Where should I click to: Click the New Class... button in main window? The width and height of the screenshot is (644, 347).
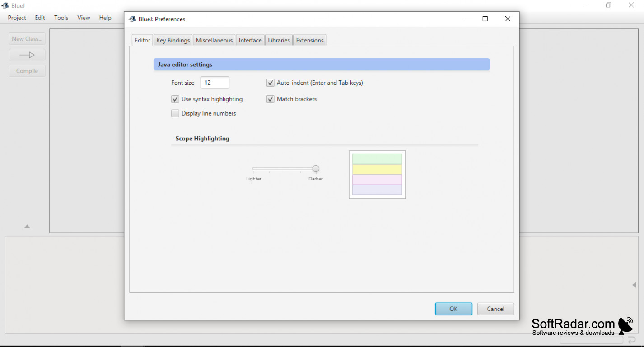point(27,39)
